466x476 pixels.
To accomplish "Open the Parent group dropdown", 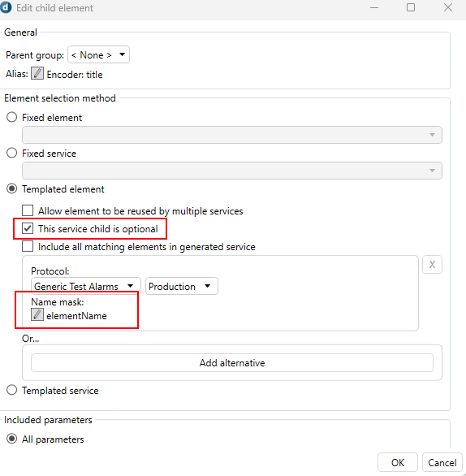I will point(98,54).
